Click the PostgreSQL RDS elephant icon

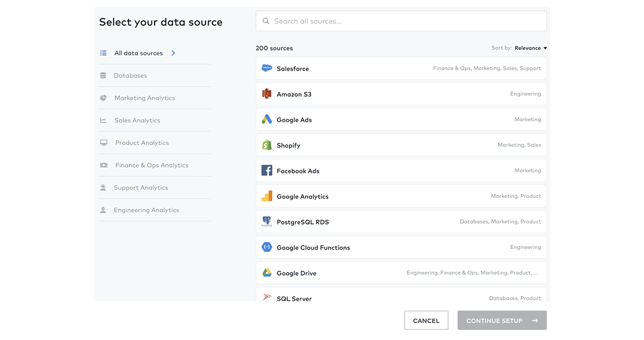click(267, 221)
